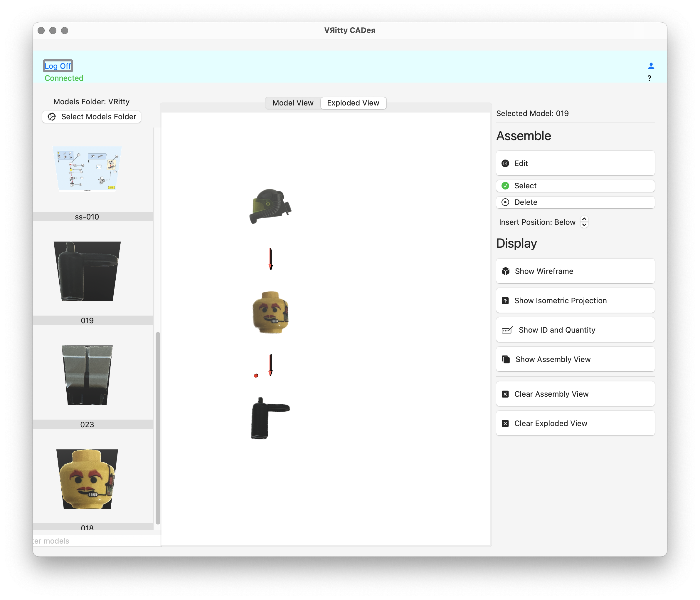
Task: Click the Show Assembly View stack icon
Action: (506, 359)
